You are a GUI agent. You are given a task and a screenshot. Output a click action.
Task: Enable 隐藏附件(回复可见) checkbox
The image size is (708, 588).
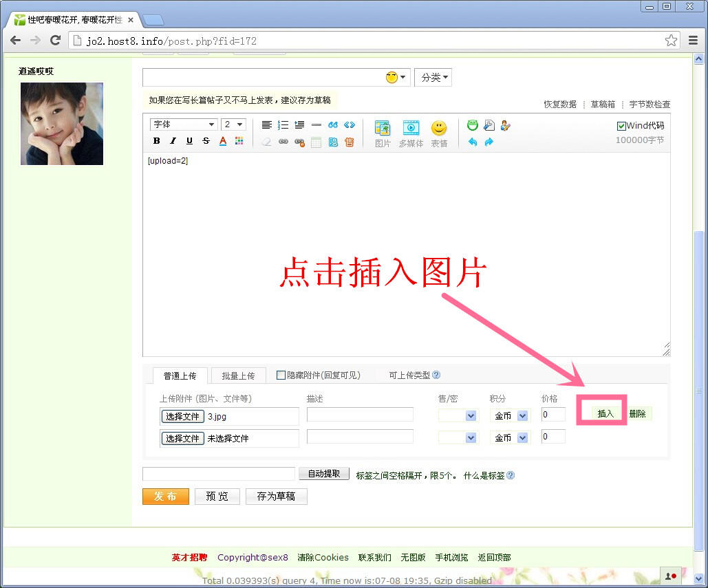pyautogui.click(x=281, y=375)
